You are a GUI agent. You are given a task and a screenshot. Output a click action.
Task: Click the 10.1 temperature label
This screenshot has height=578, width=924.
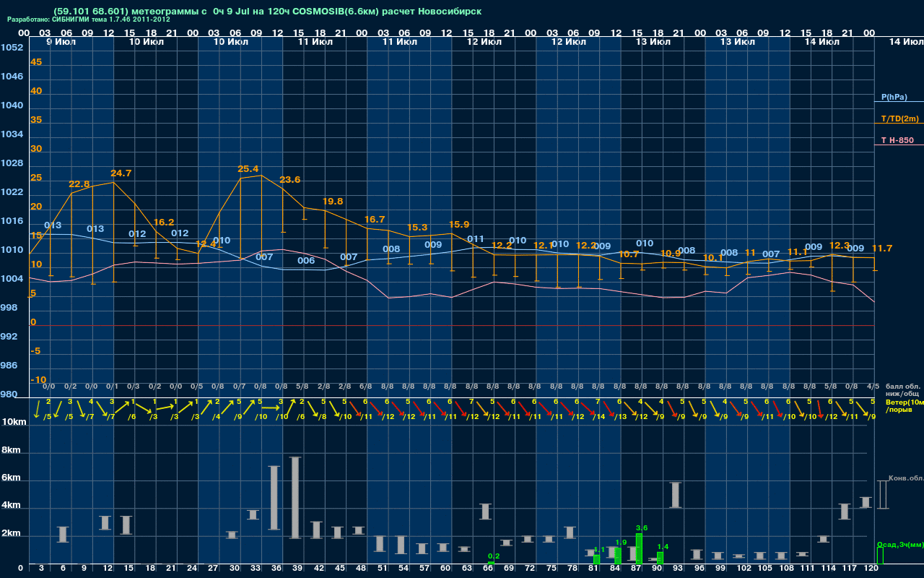coord(713,258)
